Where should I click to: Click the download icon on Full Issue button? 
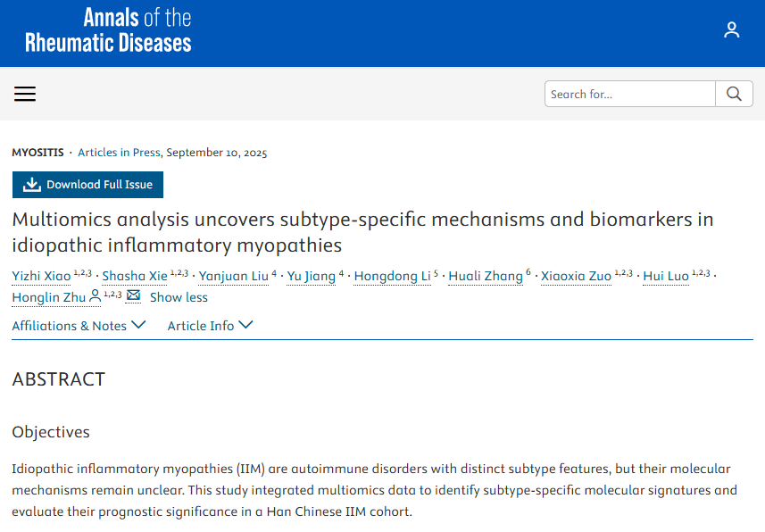(32, 185)
